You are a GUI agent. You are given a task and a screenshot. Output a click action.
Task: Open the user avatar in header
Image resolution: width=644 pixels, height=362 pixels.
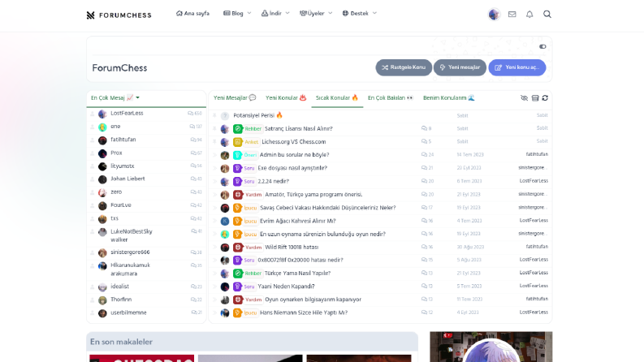[494, 15]
